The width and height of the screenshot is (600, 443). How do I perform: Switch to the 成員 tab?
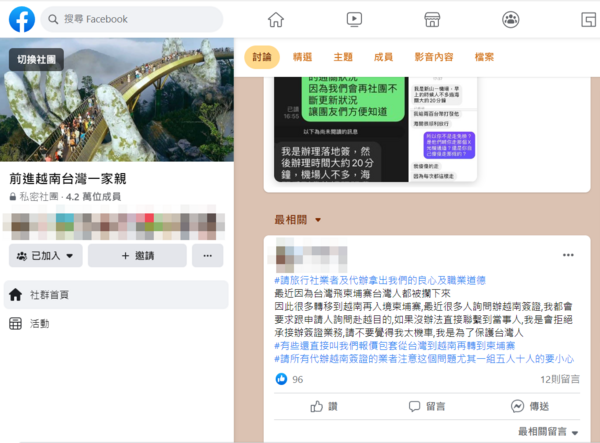[383, 57]
